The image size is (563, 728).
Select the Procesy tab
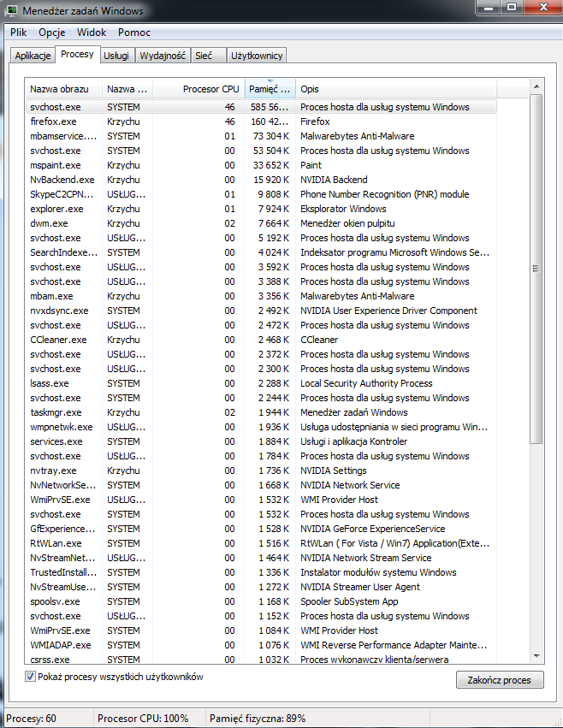tap(77, 54)
